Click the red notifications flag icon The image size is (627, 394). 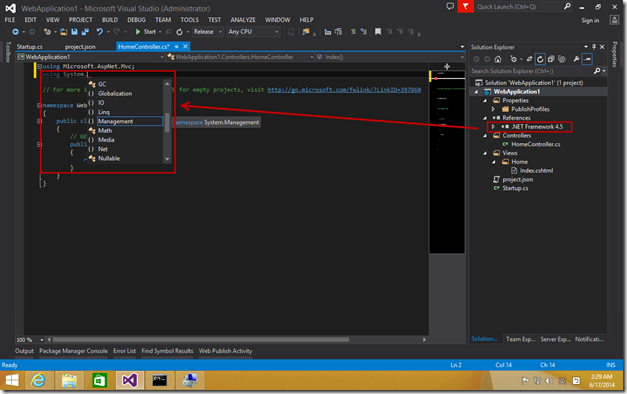[465, 6]
